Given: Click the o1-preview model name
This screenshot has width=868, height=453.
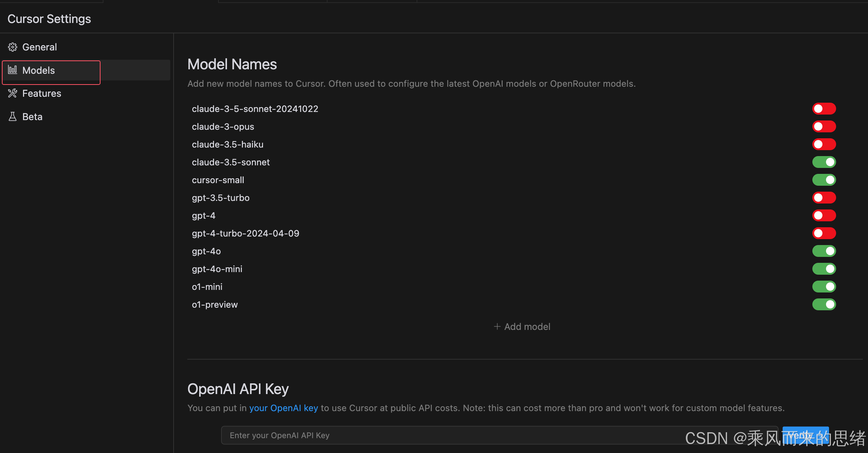Looking at the screenshot, I should pyautogui.click(x=214, y=304).
